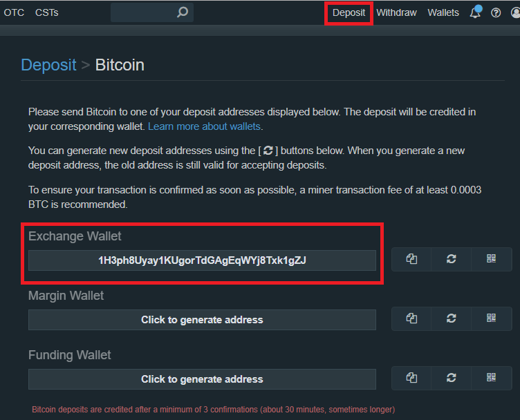
Task: Open the Deposit menu item
Action: (x=349, y=12)
